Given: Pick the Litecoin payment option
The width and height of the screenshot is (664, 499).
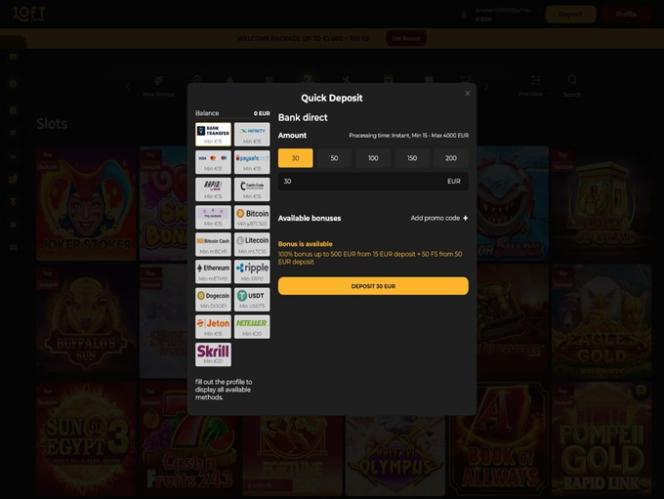Looking at the screenshot, I should [x=252, y=244].
